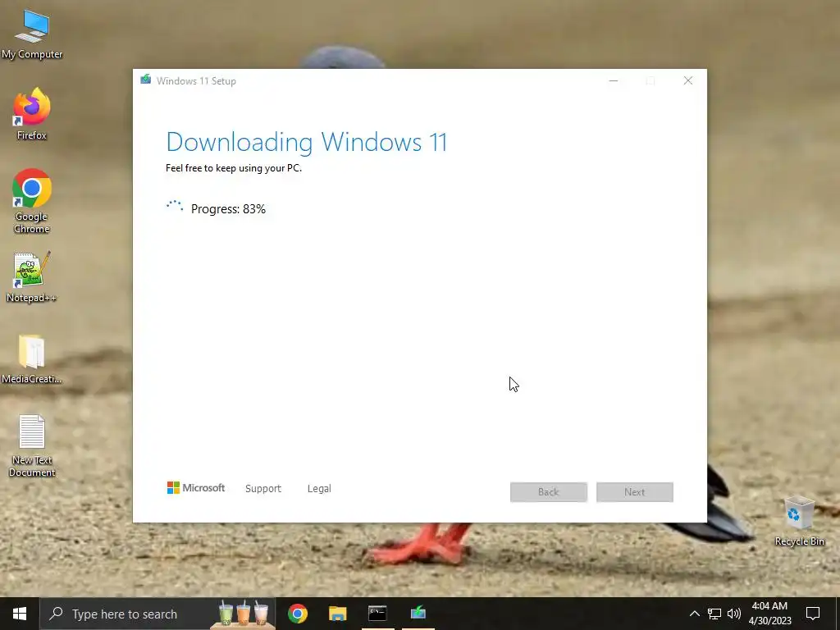Screen dimensions: 840x630
Task: Open Chrome from the taskbar
Action: tap(298, 614)
